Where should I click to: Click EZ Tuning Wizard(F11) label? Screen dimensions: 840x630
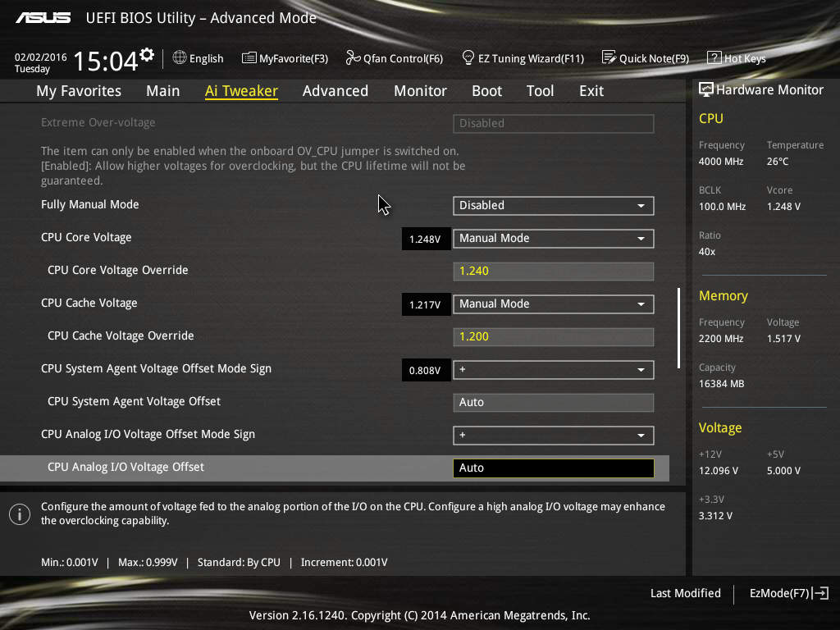(x=531, y=58)
